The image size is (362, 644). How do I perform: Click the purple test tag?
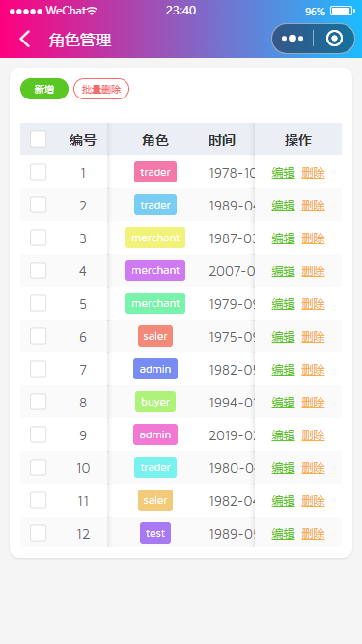point(155,533)
